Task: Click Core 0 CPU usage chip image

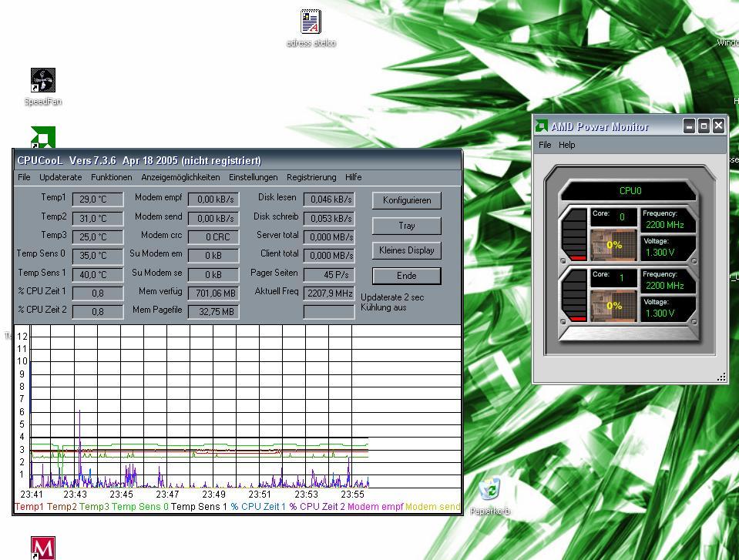Action: (x=613, y=245)
